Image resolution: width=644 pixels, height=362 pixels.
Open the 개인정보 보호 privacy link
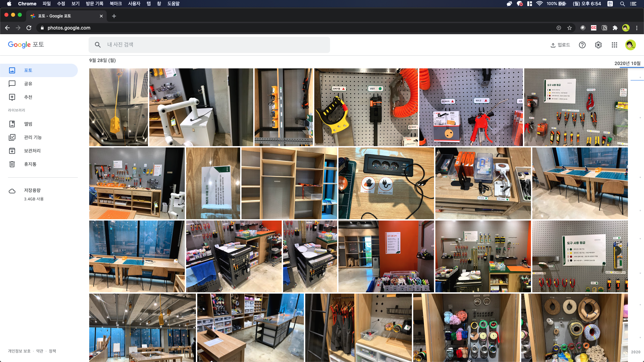[x=19, y=351]
